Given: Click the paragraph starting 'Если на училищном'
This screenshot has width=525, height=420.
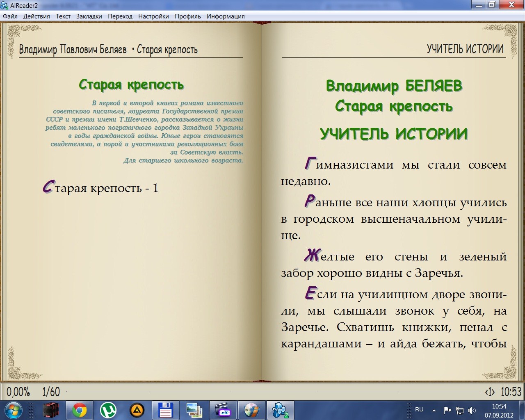Looking at the screenshot, I should click(x=394, y=318).
